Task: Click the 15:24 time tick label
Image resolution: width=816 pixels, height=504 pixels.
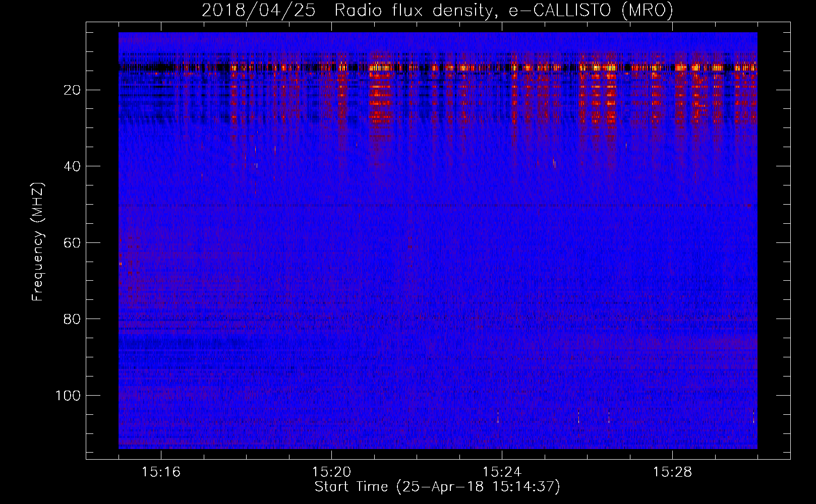Action: [502, 472]
